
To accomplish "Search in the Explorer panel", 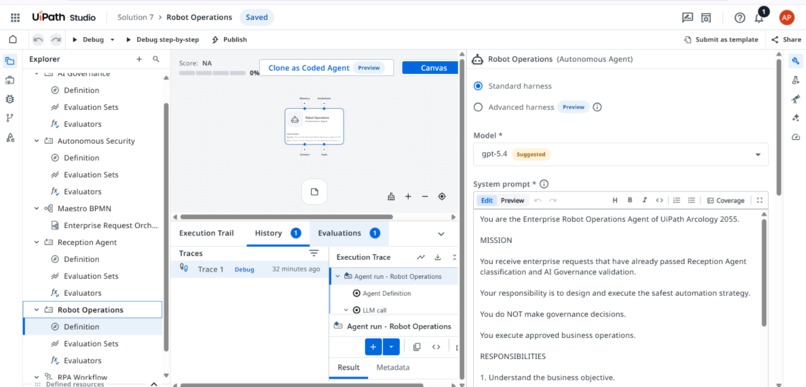I will [x=156, y=60].
